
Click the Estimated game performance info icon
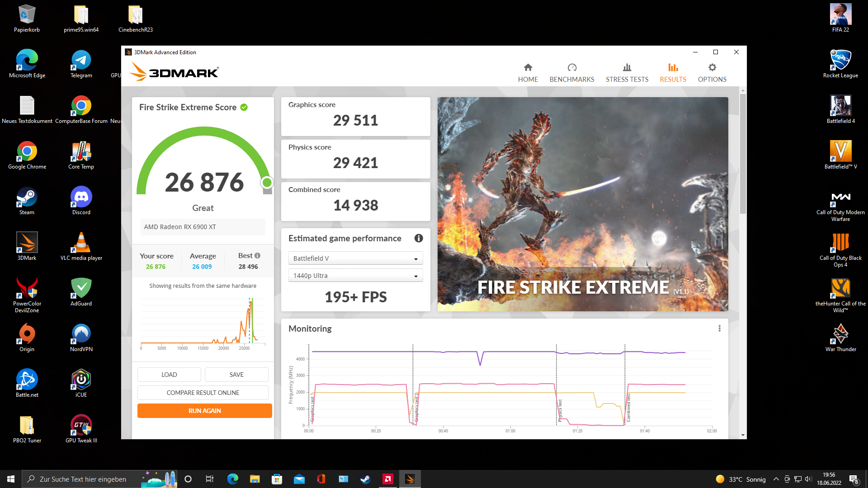[x=419, y=238]
